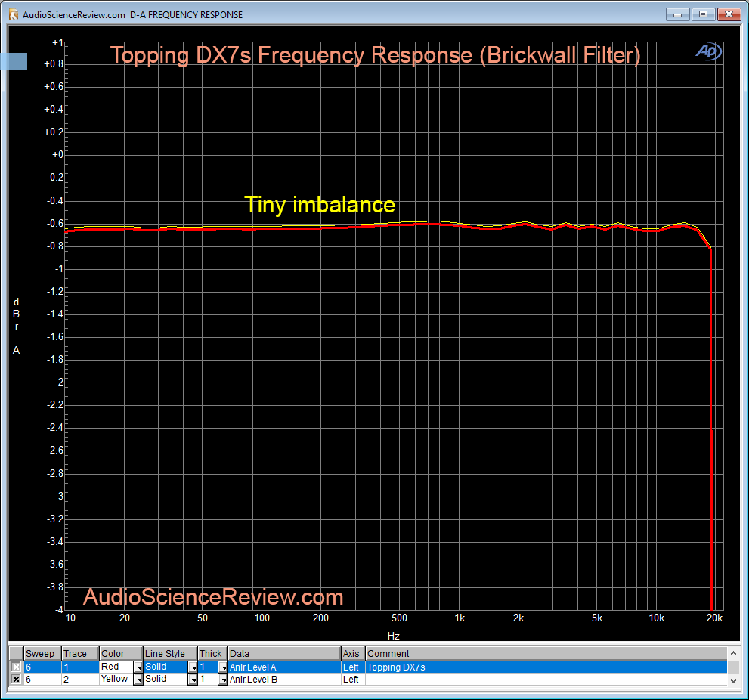Click the Data column header
Viewport: 749px width, 700px height.
(285, 654)
